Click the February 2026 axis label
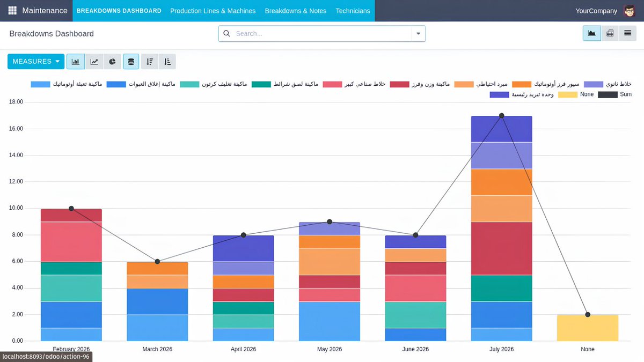The width and height of the screenshot is (644, 362). point(71,349)
